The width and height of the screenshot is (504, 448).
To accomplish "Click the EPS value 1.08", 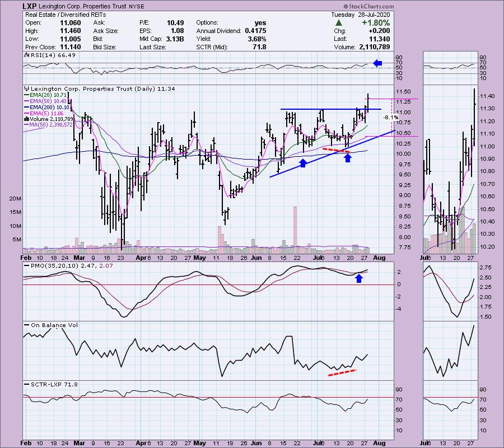I will [x=178, y=31].
